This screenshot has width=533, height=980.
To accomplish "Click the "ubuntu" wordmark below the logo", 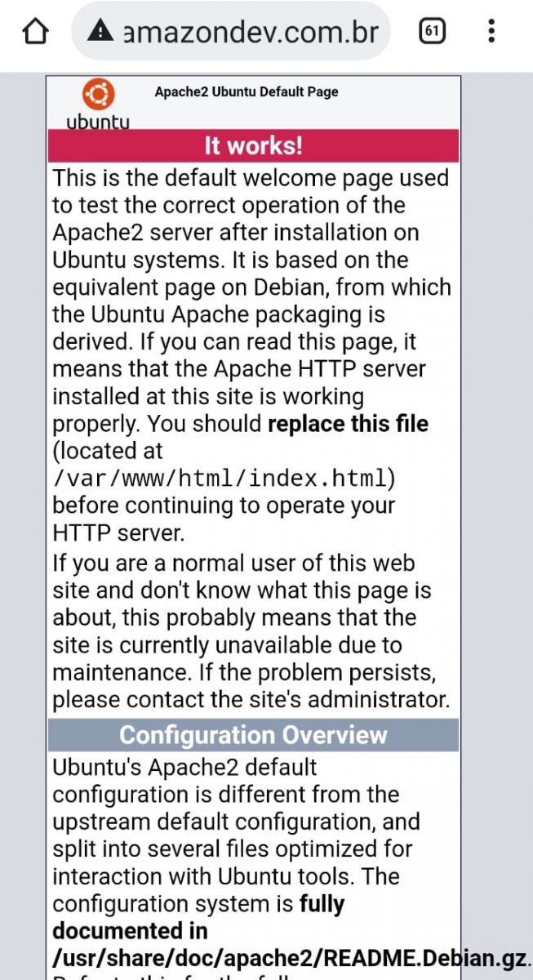I will 97,122.
